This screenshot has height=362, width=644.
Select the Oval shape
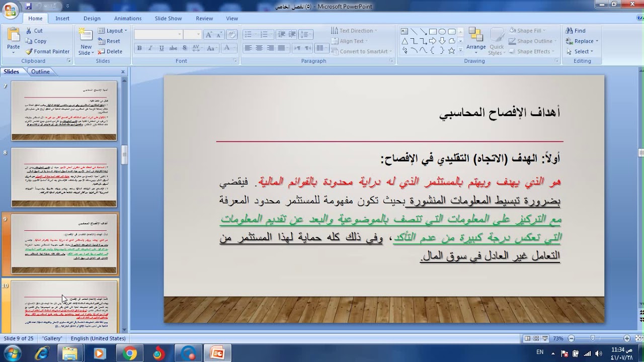coord(442,31)
